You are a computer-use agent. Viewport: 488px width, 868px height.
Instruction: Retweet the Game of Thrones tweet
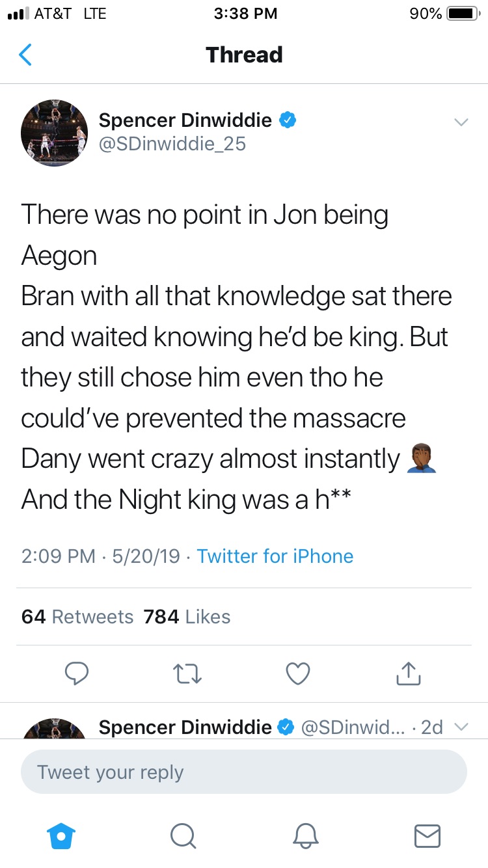[187, 673]
